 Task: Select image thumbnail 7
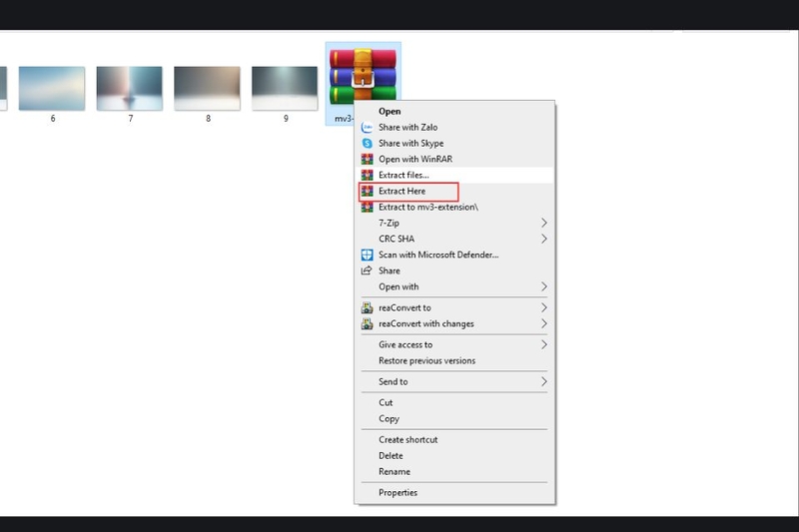pos(130,88)
